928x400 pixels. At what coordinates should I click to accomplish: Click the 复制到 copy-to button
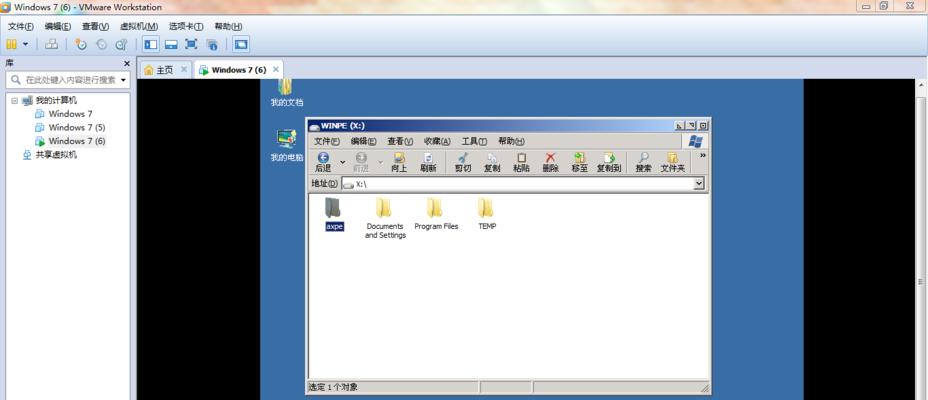[609, 162]
